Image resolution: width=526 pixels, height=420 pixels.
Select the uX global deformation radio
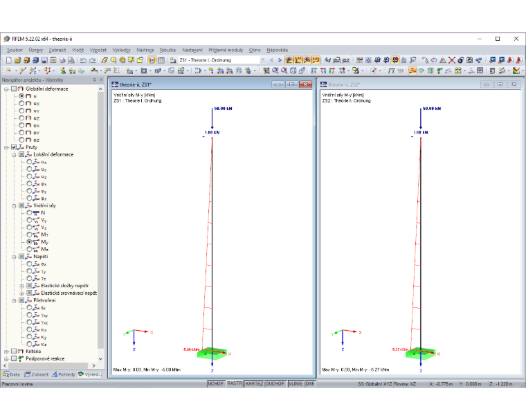pyautogui.click(x=21, y=103)
